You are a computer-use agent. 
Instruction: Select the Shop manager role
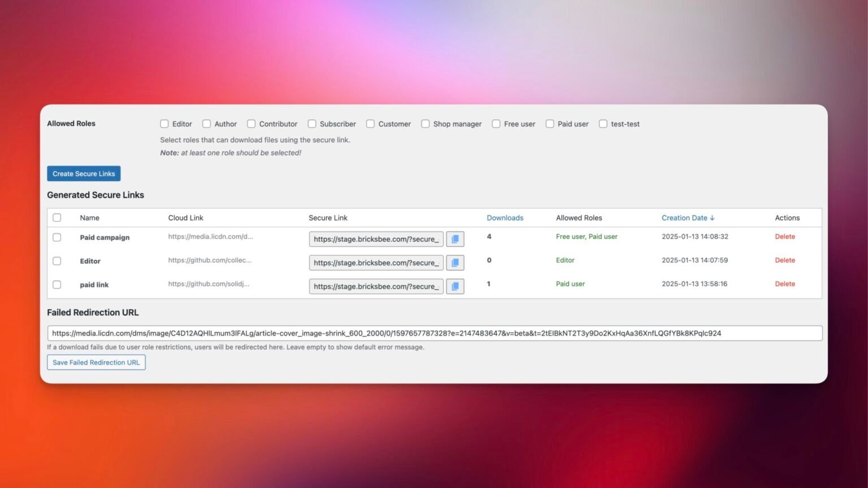click(x=425, y=124)
